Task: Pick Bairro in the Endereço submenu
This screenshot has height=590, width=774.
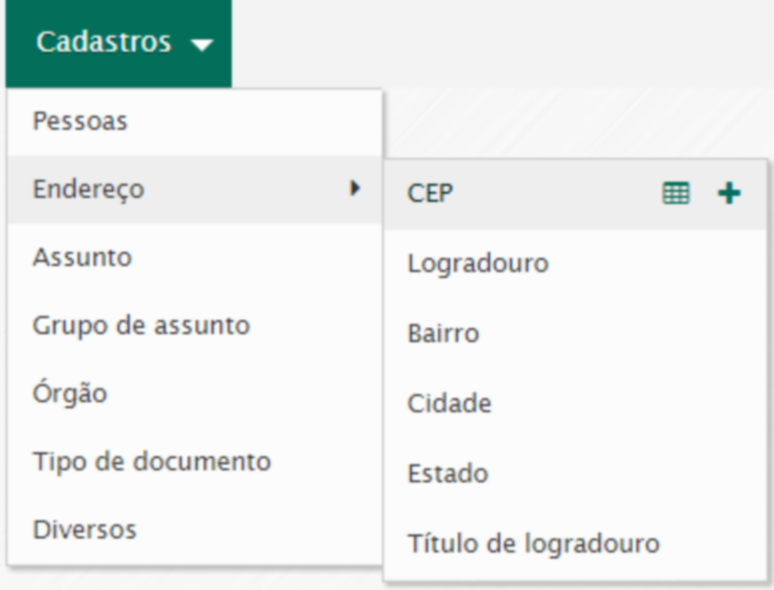Action: 443,333
